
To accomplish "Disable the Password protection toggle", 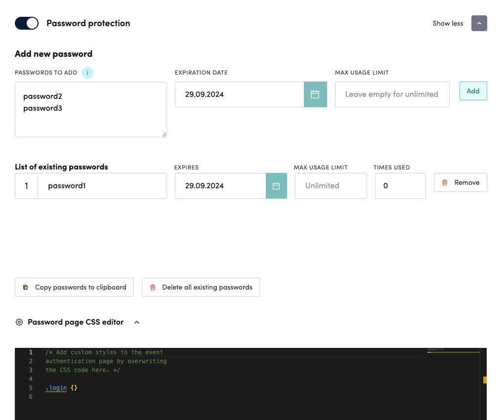I will [26, 23].
